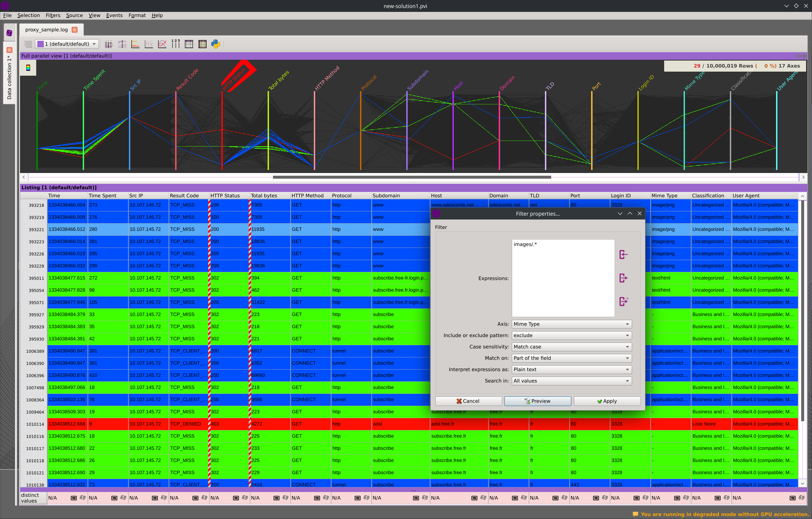Close the proxy_sample.log tab
The height and width of the screenshot is (519, 812).
(75, 30)
